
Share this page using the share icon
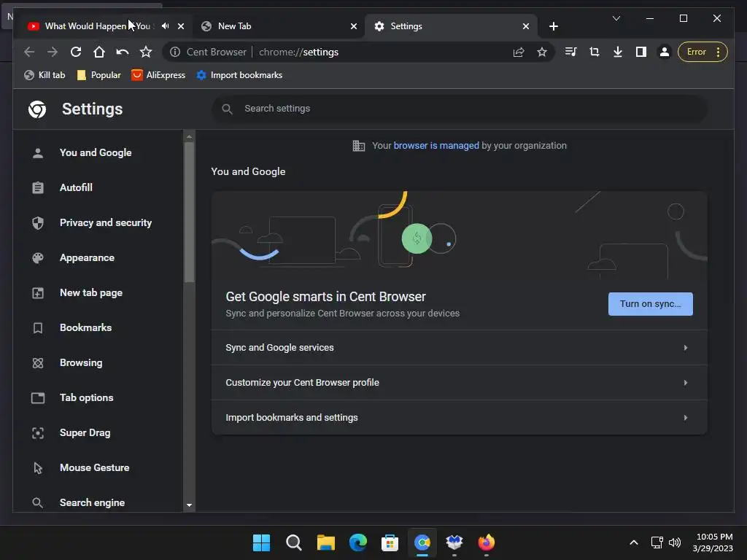pyautogui.click(x=519, y=52)
